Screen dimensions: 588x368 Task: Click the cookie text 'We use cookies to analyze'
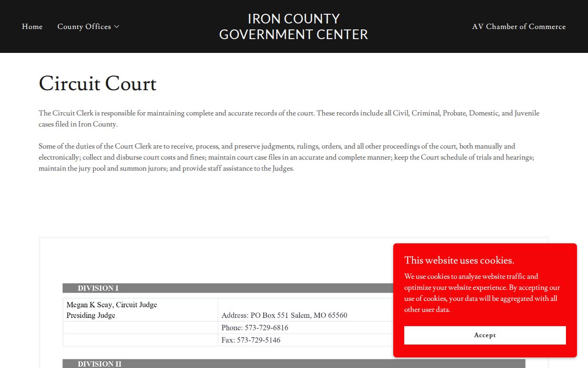[x=482, y=293]
